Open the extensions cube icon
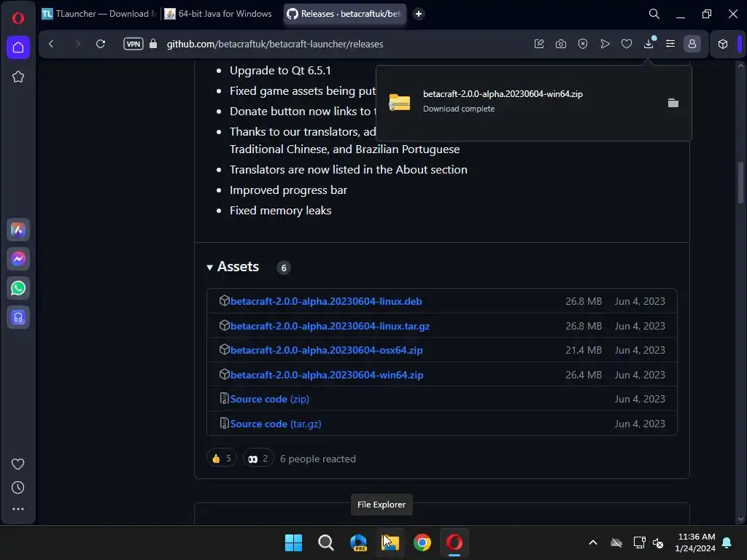Image resolution: width=747 pixels, height=560 pixels. [723, 44]
